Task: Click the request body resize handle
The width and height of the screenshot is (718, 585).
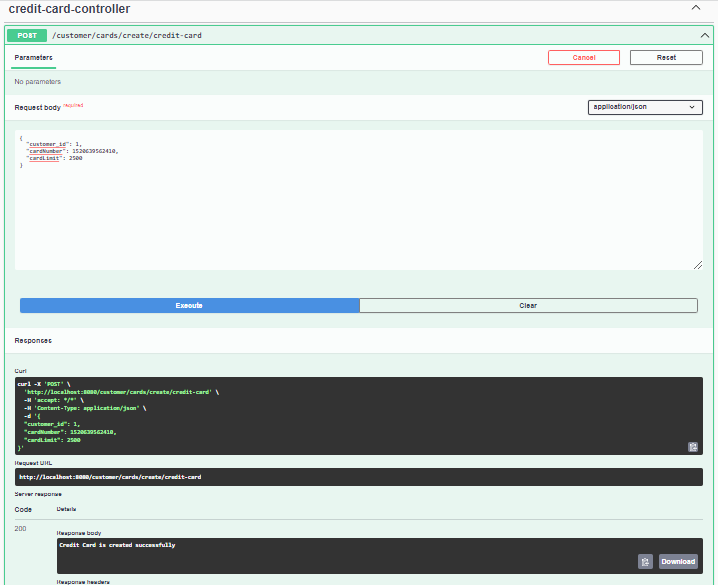Action: point(698,265)
